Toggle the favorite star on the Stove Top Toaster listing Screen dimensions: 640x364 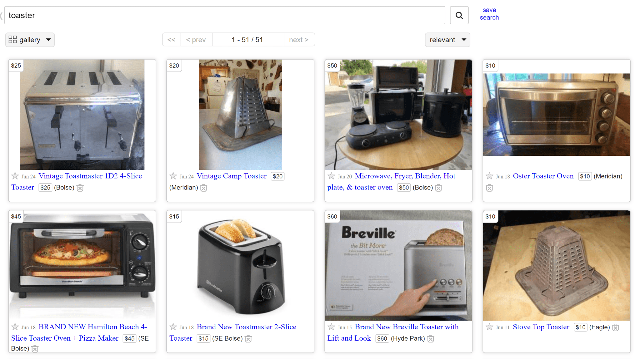pyautogui.click(x=489, y=327)
